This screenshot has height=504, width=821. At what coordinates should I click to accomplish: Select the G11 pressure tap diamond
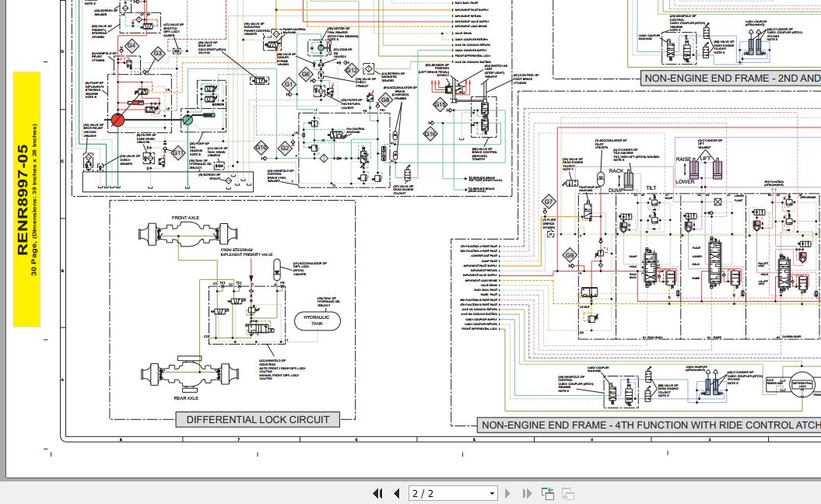point(177,152)
